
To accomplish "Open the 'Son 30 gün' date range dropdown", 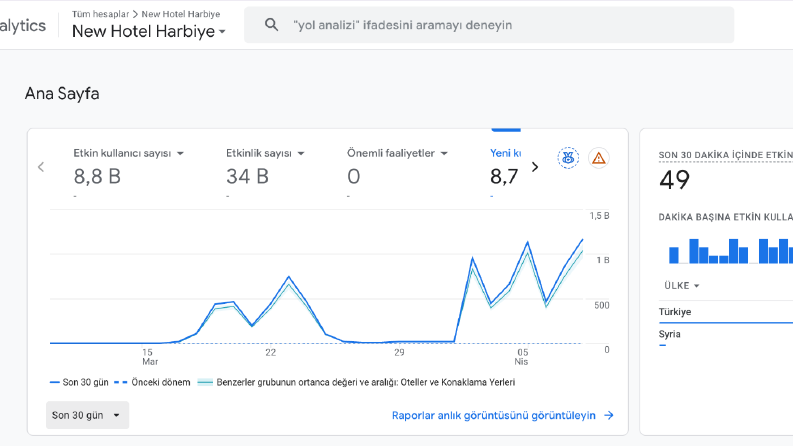I will [87, 415].
